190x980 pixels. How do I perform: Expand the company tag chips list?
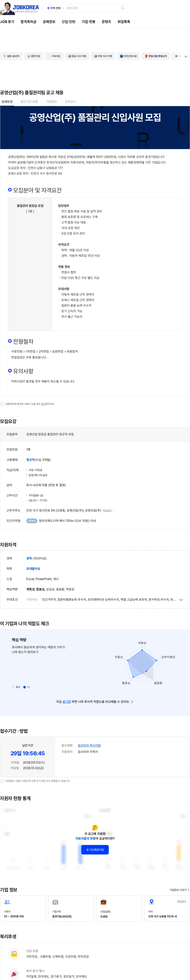[186, 56]
